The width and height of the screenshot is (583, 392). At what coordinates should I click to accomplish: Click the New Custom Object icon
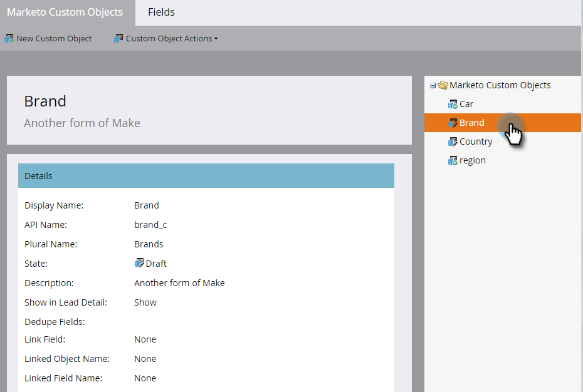(x=9, y=38)
